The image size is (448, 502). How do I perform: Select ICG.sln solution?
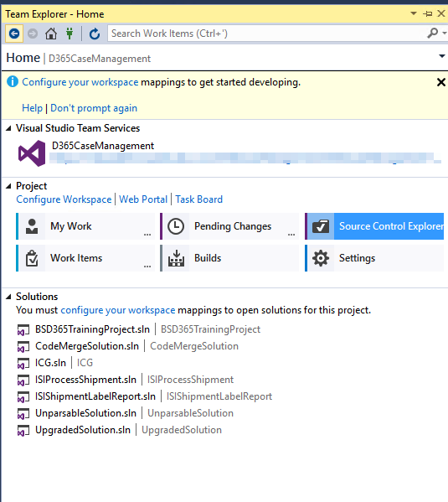[50, 363]
